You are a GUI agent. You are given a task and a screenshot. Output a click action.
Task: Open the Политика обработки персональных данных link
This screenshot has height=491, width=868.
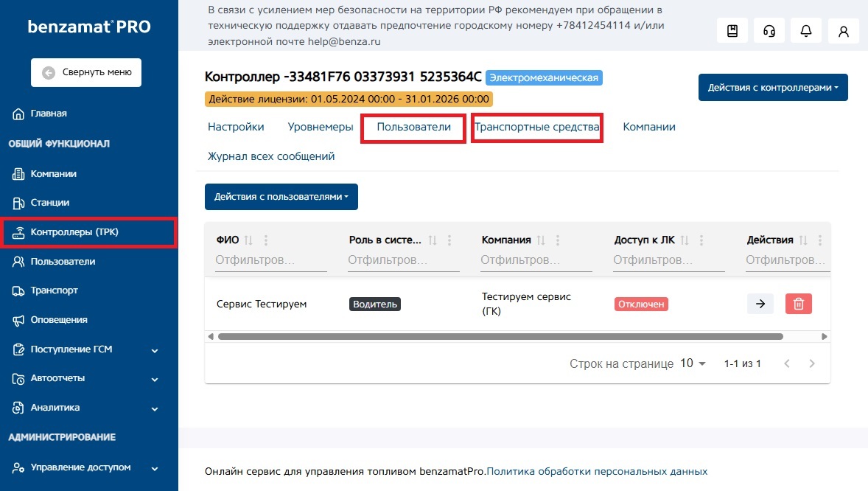tap(597, 471)
